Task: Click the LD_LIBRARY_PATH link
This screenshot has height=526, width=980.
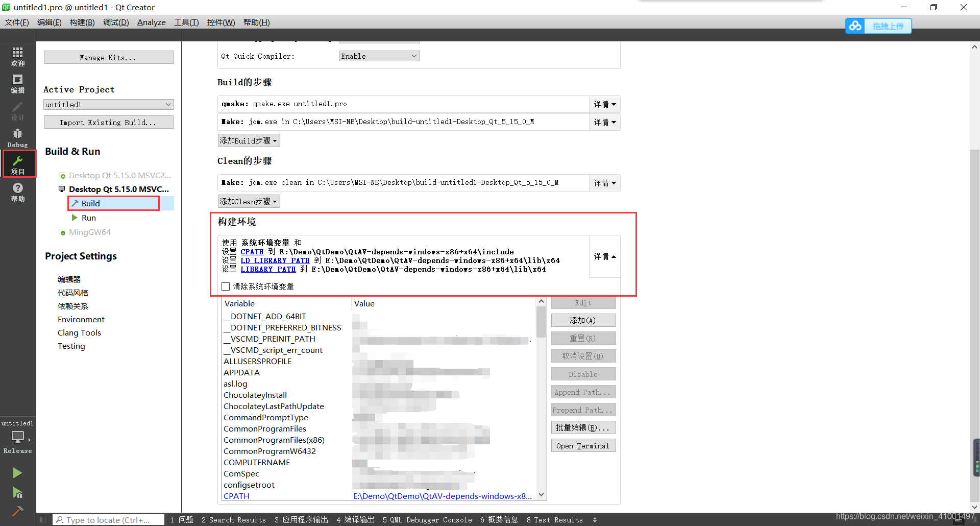Action: 275,260
